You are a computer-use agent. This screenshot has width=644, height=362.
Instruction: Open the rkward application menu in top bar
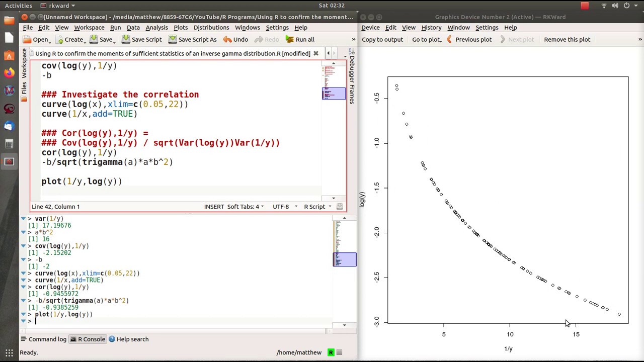pos(58,6)
